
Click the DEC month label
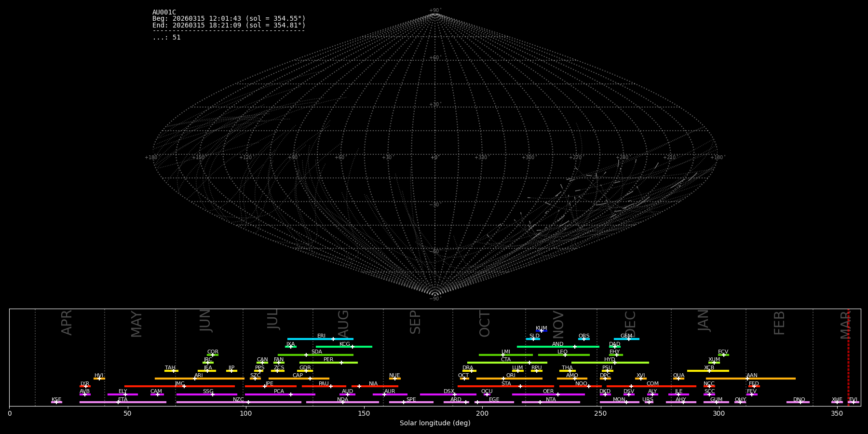tap(630, 324)
